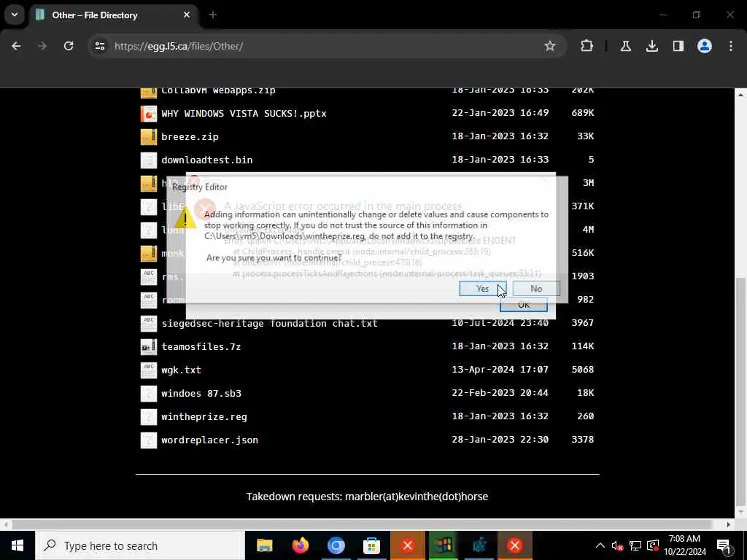
Task: Open wgk.txt file link
Action: (x=181, y=370)
